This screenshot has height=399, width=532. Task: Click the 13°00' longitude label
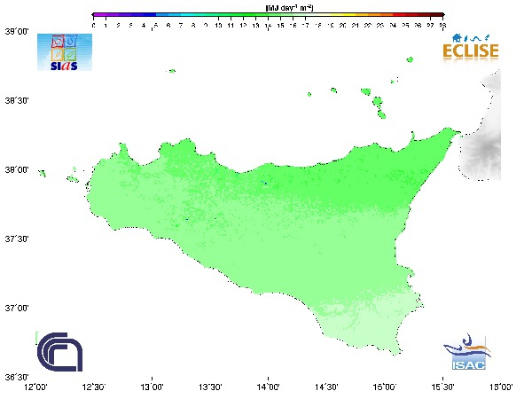(152, 387)
